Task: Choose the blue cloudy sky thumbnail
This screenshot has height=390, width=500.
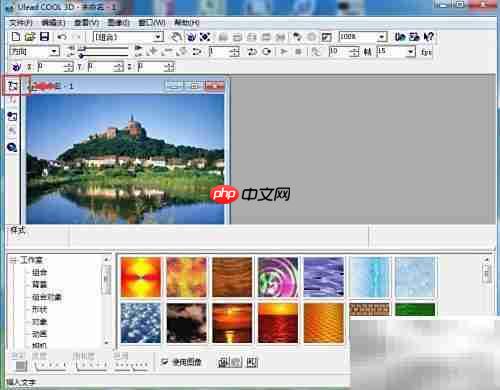Action: 141,323
